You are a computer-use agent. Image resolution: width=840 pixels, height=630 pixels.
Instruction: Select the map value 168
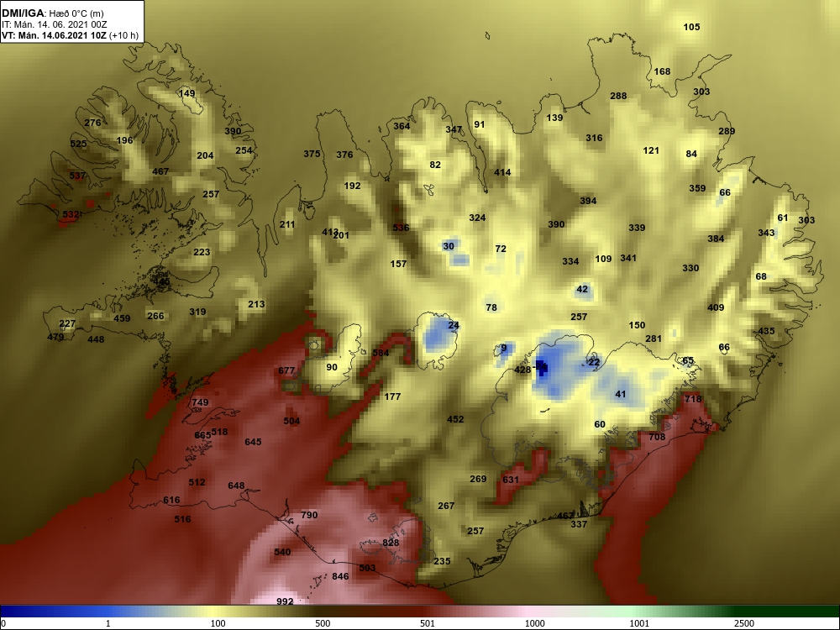[x=662, y=71]
